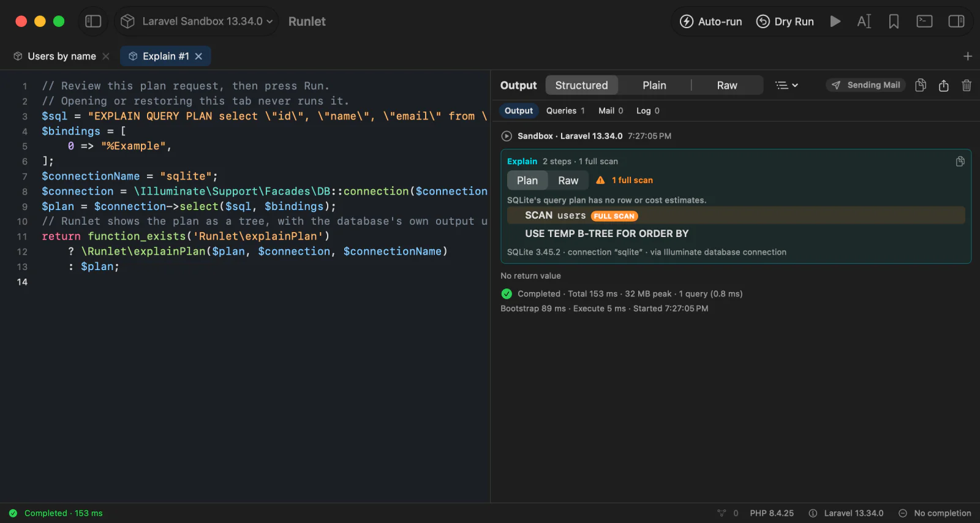Viewport: 980px width, 523px height.
Task: Click the warning triangle beside 1 full scan
Action: click(600, 180)
